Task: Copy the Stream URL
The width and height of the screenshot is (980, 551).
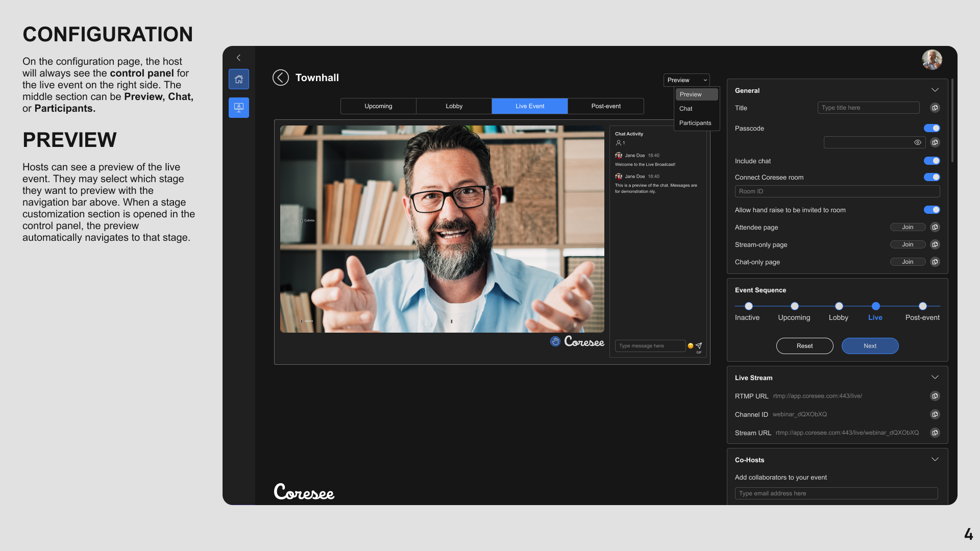Action: (935, 433)
